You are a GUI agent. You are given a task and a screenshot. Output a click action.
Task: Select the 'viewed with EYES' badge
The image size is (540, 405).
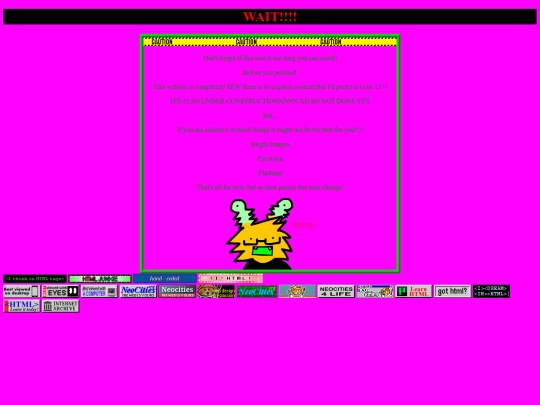(x=60, y=291)
